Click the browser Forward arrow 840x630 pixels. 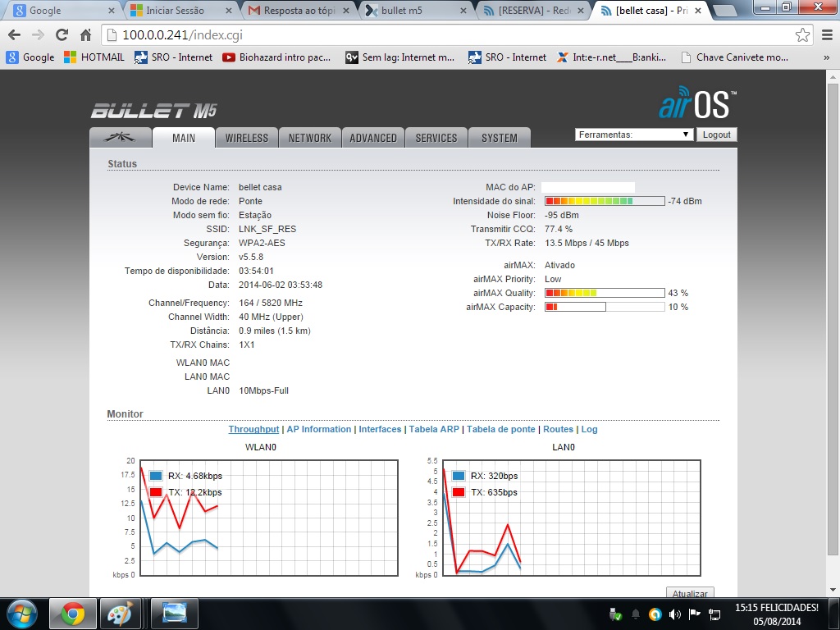pos(38,35)
